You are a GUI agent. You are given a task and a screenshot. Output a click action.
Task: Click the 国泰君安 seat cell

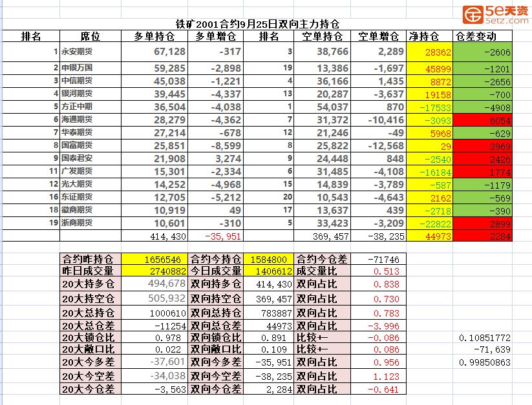[x=90, y=158]
